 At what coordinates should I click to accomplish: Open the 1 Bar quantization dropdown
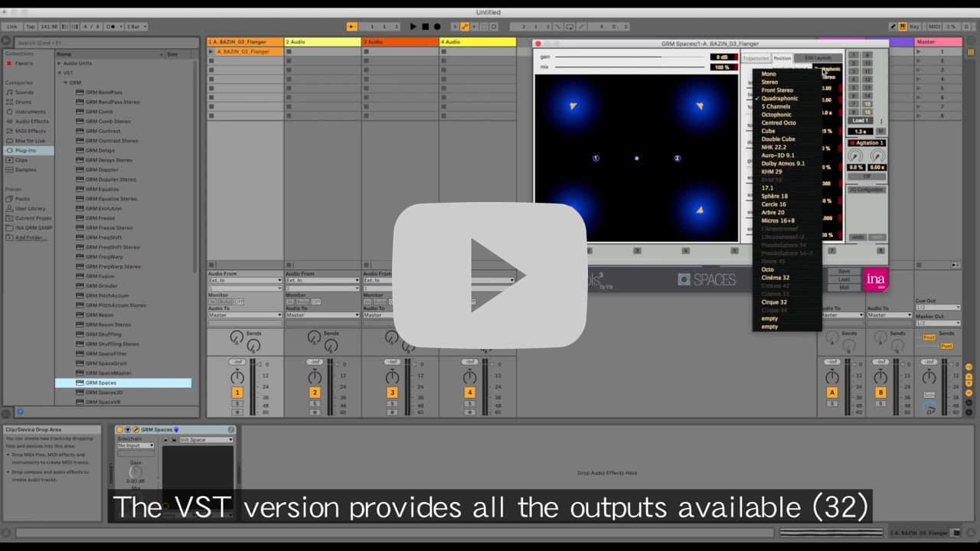pos(135,27)
